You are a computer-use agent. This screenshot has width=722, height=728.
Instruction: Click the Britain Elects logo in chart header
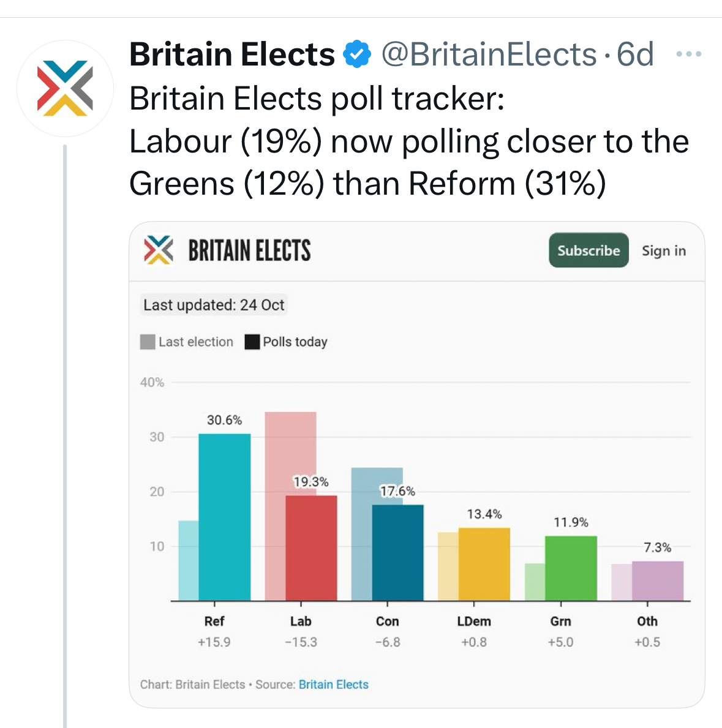click(x=159, y=250)
